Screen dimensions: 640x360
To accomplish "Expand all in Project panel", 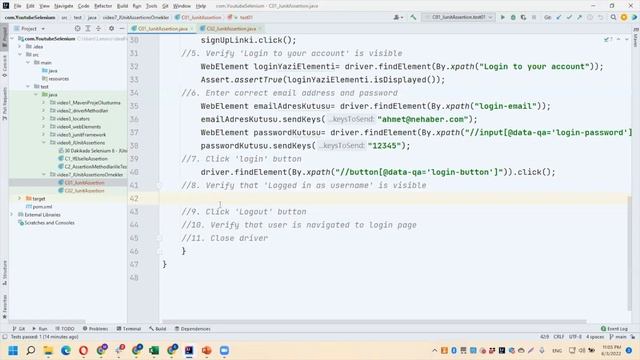I will [88, 29].
